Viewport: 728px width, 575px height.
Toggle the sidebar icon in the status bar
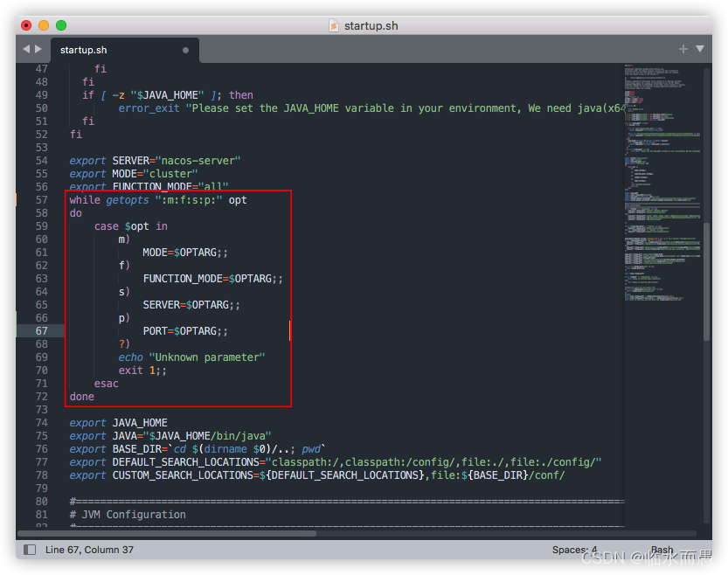(30, 550)
